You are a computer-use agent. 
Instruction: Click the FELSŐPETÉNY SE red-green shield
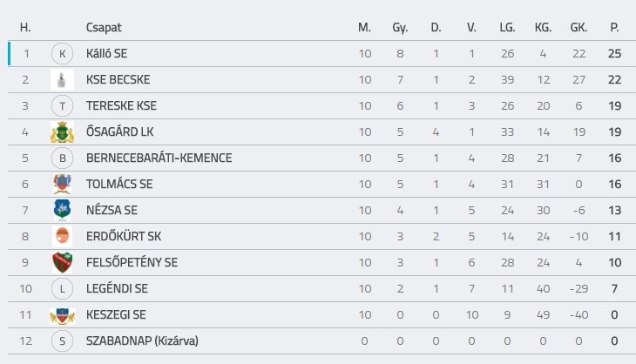(x=62, y=262)
